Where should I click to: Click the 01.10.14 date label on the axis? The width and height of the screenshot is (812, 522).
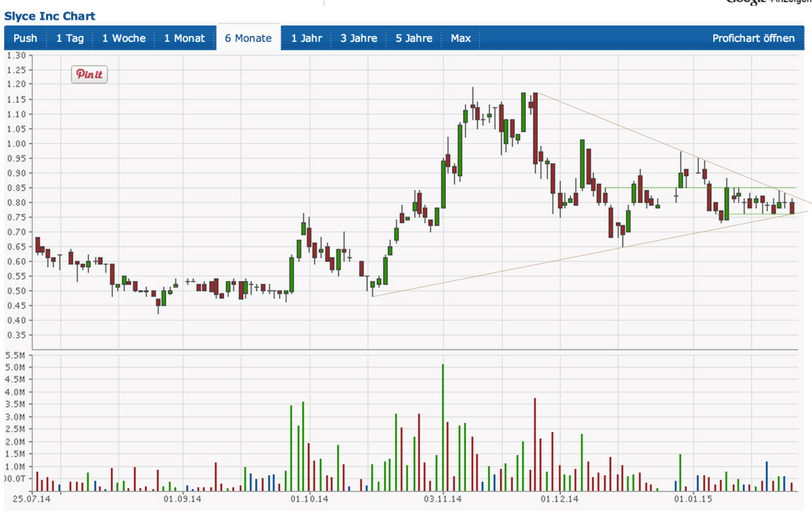pos(309,500)
